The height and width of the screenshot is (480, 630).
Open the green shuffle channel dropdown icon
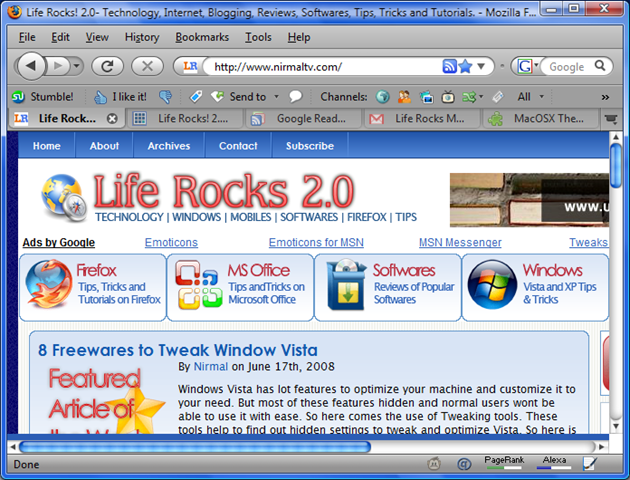[x=472, y=97]
